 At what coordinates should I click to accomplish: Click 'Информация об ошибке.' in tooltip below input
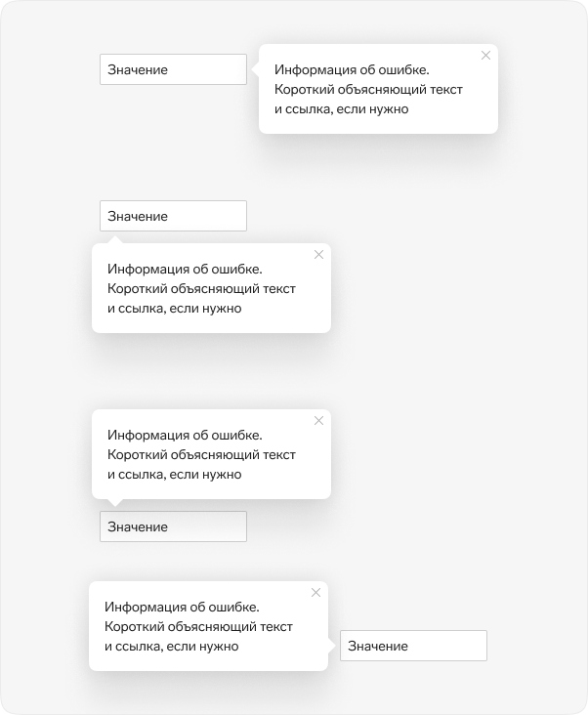[x=185, y=269]
